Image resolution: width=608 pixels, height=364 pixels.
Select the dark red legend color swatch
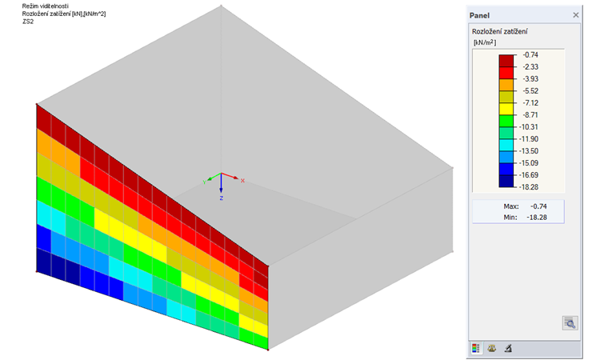click(506, 61)
